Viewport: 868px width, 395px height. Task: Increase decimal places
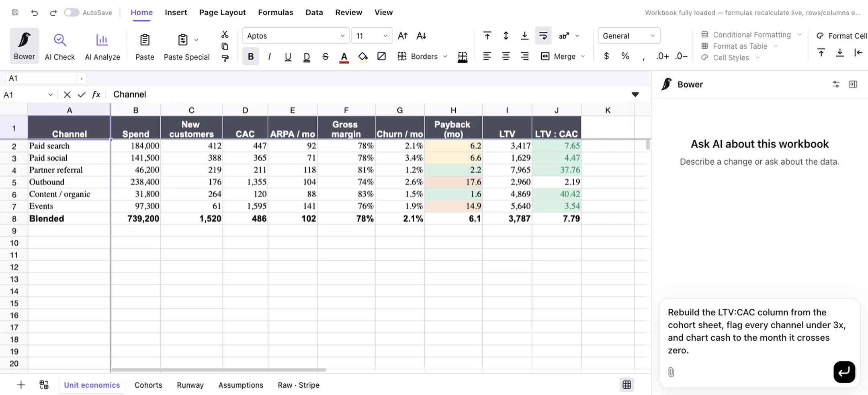(x=662, y=56)
